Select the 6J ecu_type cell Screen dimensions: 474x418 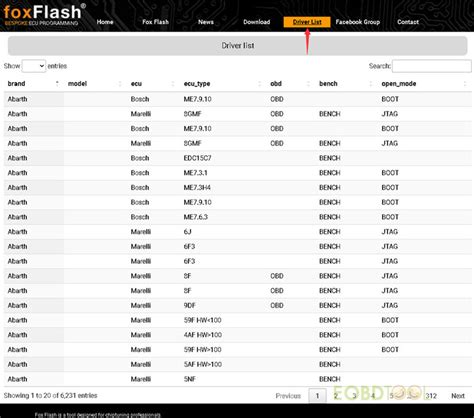(187, 232)
